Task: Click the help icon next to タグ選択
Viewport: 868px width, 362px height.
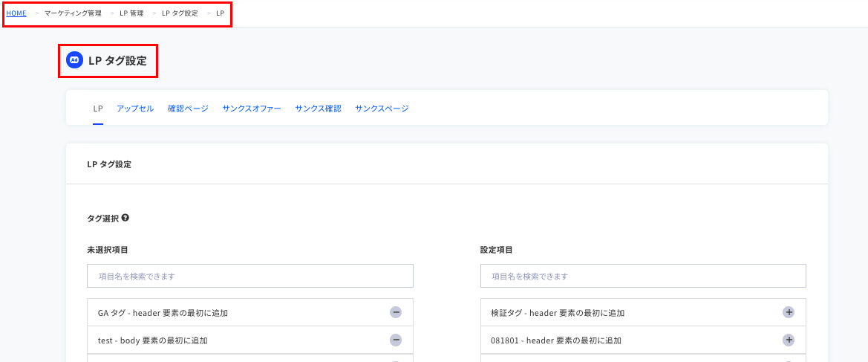Action: click(125, 218)
